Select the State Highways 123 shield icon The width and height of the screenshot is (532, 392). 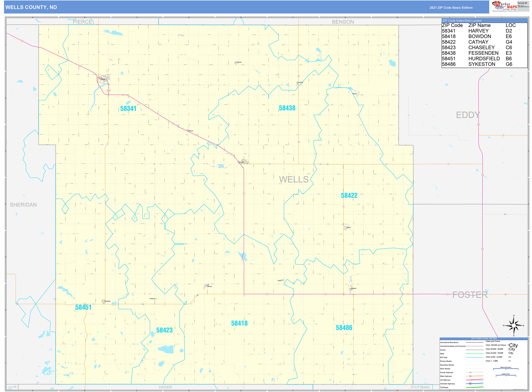tap(470, 376)
